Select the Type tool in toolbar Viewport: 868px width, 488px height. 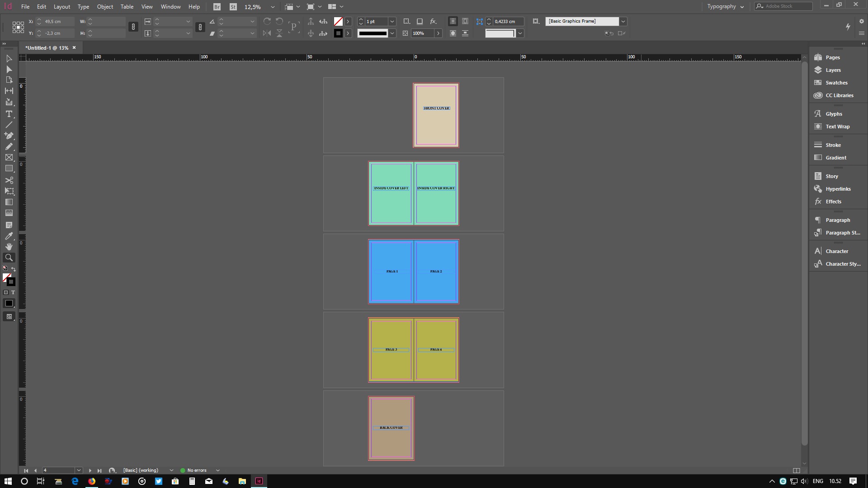[9, 113]
